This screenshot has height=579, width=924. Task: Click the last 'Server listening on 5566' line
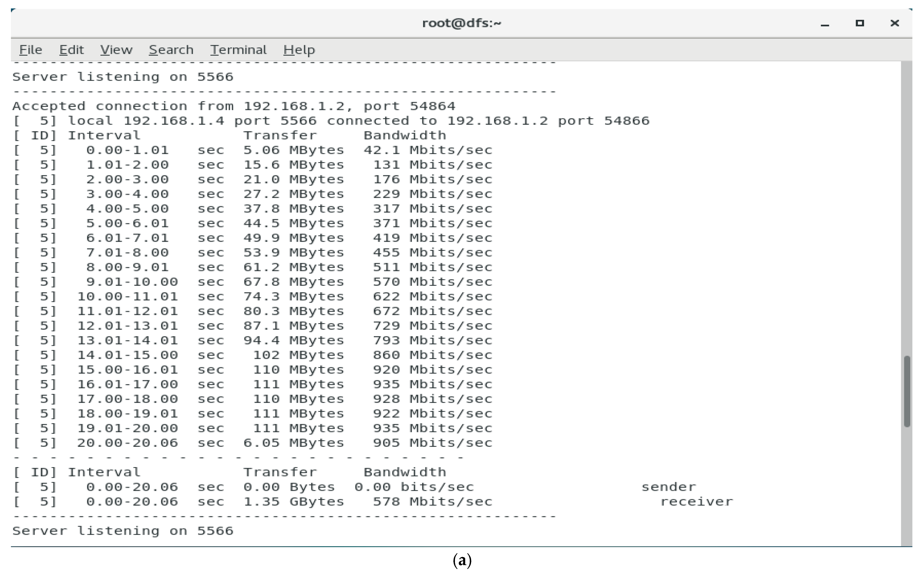pos(123,531)
